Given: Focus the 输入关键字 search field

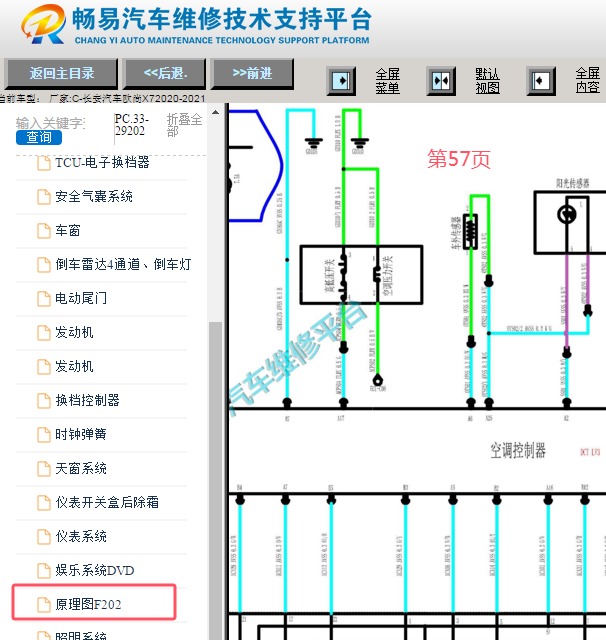Looking at the screenshot, I should point(51,123).
